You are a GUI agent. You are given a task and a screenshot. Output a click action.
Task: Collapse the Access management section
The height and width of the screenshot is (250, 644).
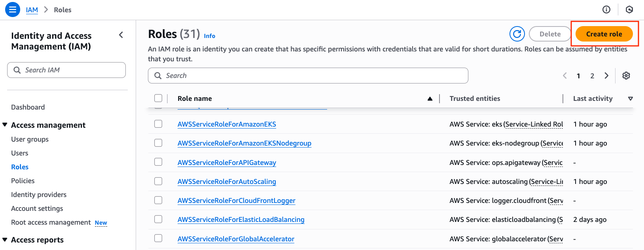click(5, 125)
